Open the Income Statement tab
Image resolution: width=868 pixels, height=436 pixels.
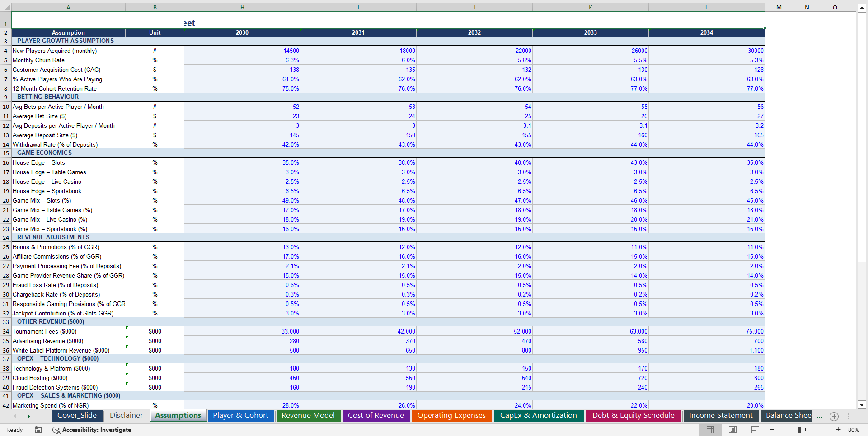[721, 416]
